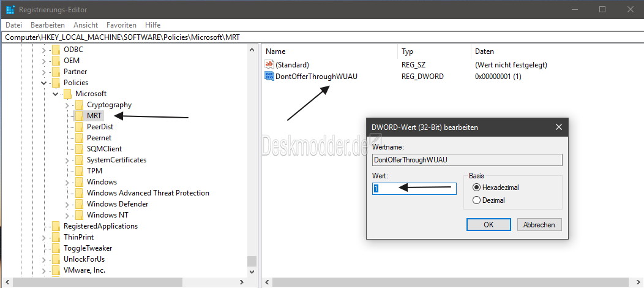Click the Wert input field

pyautogui.click(x=414, y=189)
